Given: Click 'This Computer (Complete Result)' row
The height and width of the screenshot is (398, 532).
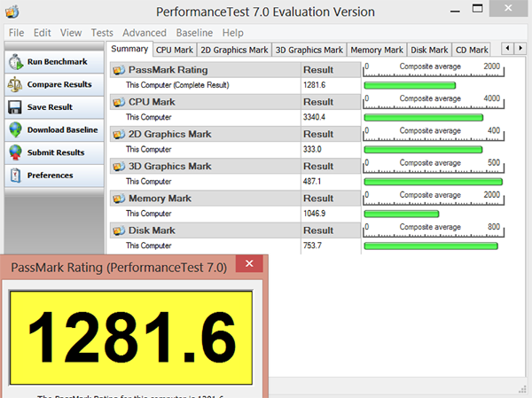Looking at the screenshot, I should coord(236,85).
